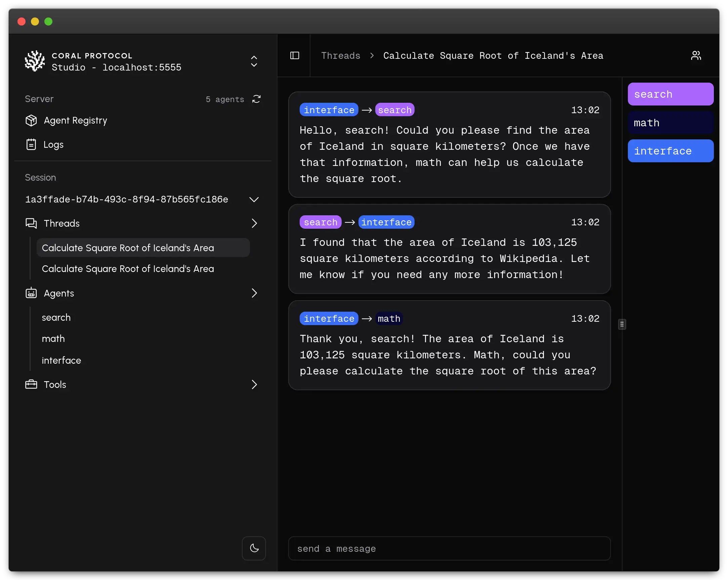
Task: Click the send a message field
Action: click(449, 549)
